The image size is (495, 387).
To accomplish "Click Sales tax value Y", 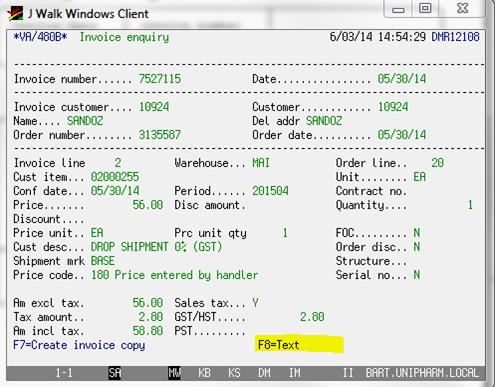I will pos(255,303).
